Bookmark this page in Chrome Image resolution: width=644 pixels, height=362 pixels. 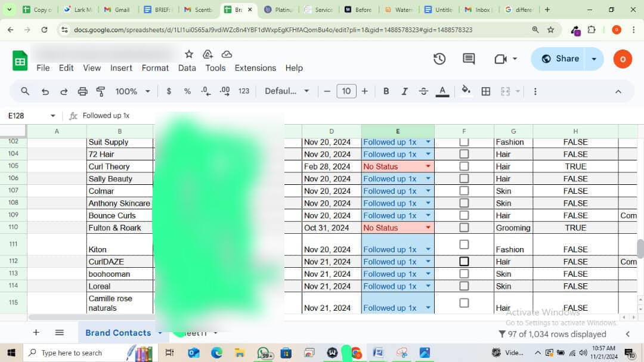click(x=551, y=30)
